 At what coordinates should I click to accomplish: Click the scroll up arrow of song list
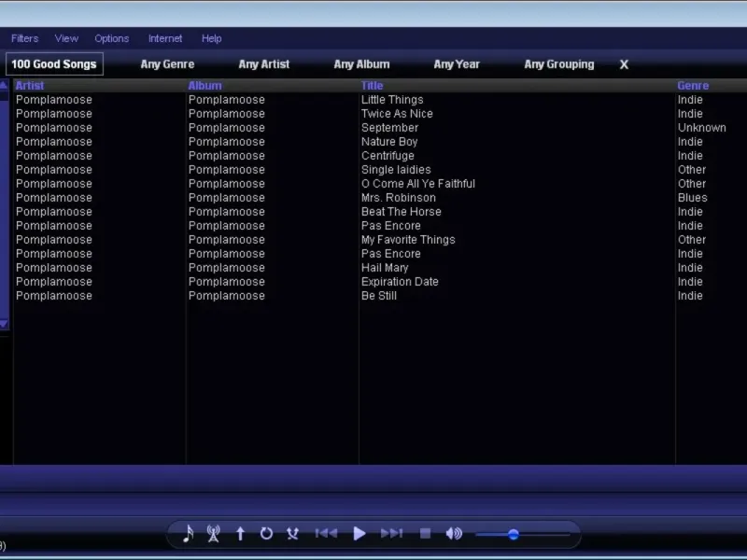(4, 86)
